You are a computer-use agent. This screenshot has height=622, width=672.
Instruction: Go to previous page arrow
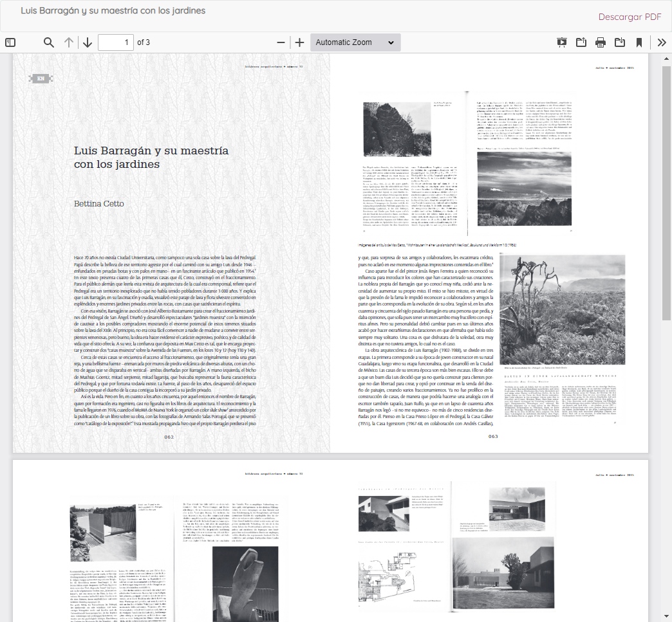click(69, 42)
